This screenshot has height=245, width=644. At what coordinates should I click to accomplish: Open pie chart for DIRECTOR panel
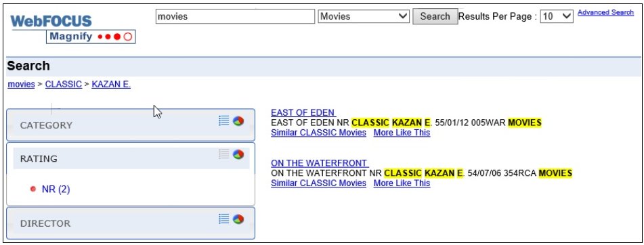click(x=238, y=219)
